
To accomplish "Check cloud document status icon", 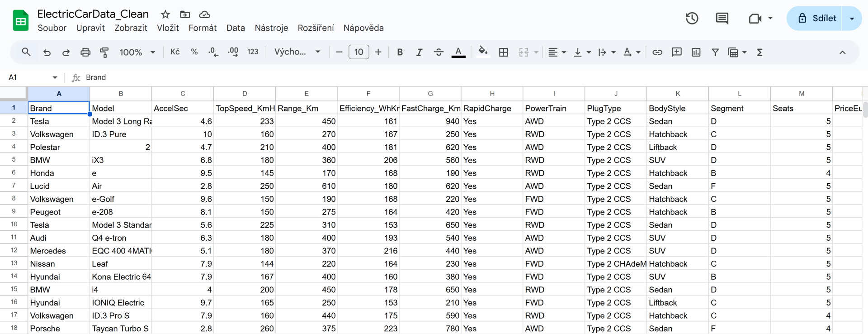I will point(204,14).
